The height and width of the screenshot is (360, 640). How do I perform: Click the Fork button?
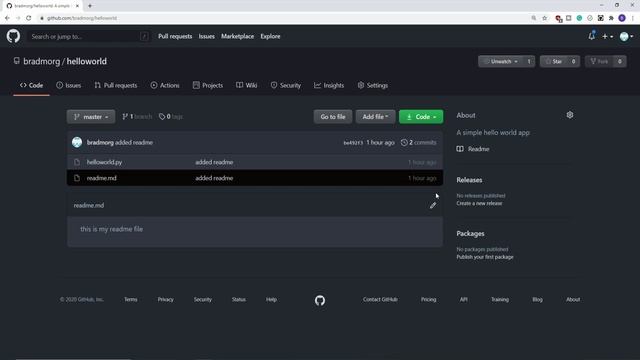(599, 61)
